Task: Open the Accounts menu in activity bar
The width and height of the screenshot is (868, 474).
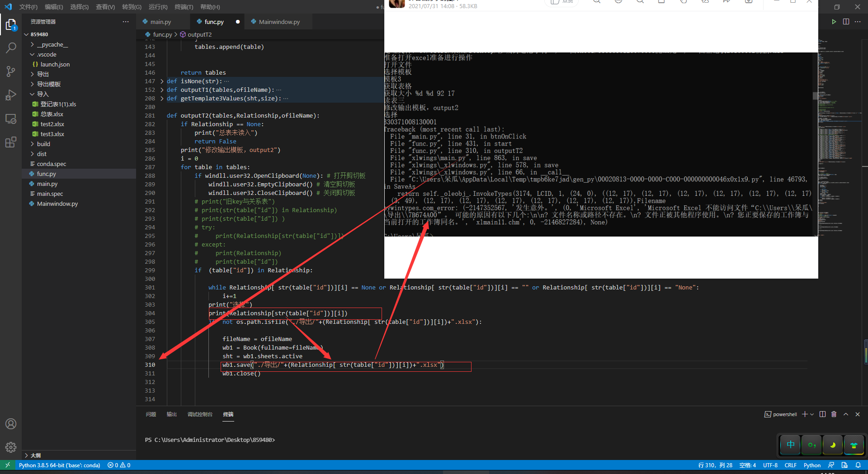Action: [x=11, y=424]
